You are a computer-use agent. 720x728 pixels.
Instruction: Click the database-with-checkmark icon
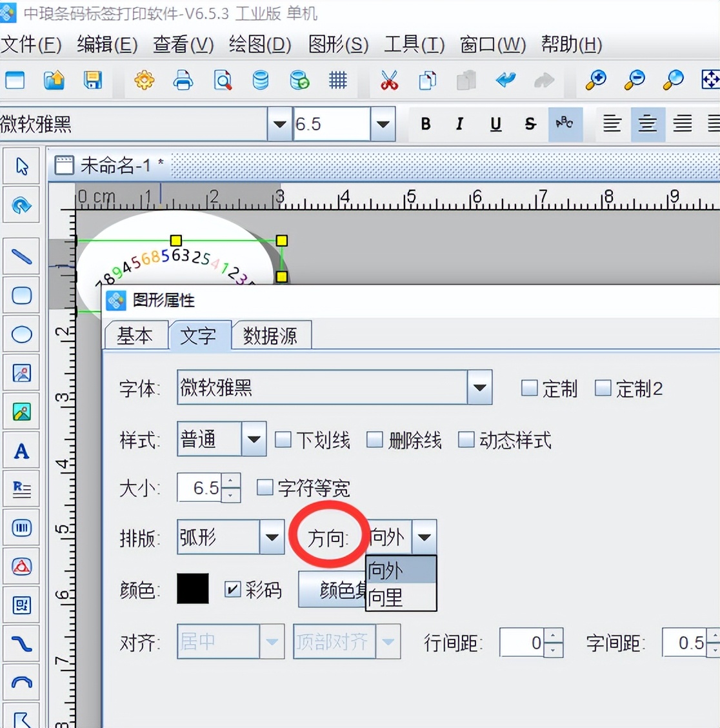[x=299, y=80]
